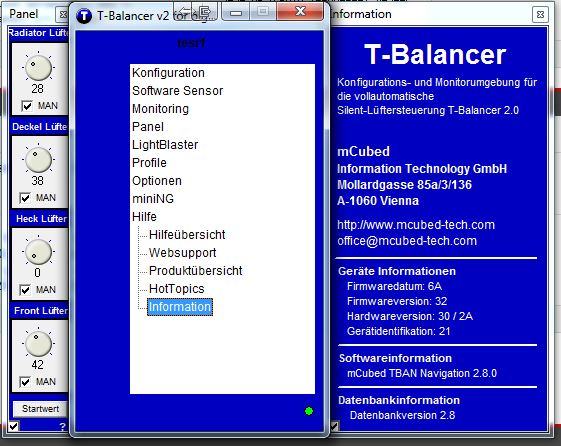Select Panel in the navigation tree
Image resolution: width=561 pixels, height=446 pixels.
point(148,127)
